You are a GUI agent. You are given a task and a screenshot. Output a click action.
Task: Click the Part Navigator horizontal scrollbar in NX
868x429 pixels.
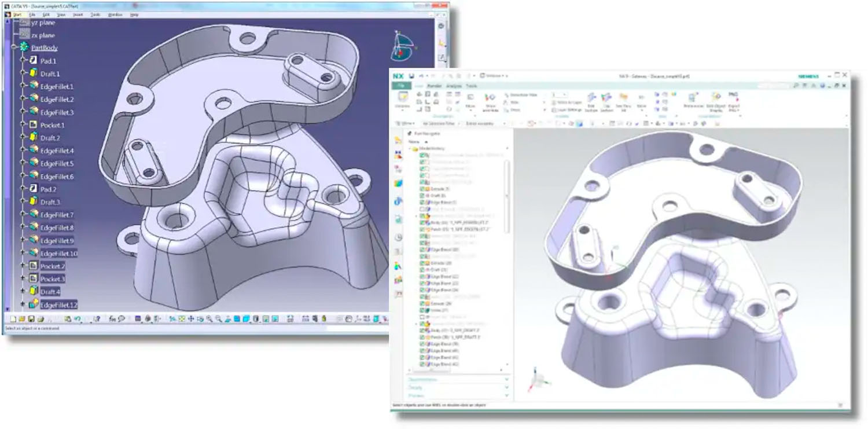coord(431,370)
